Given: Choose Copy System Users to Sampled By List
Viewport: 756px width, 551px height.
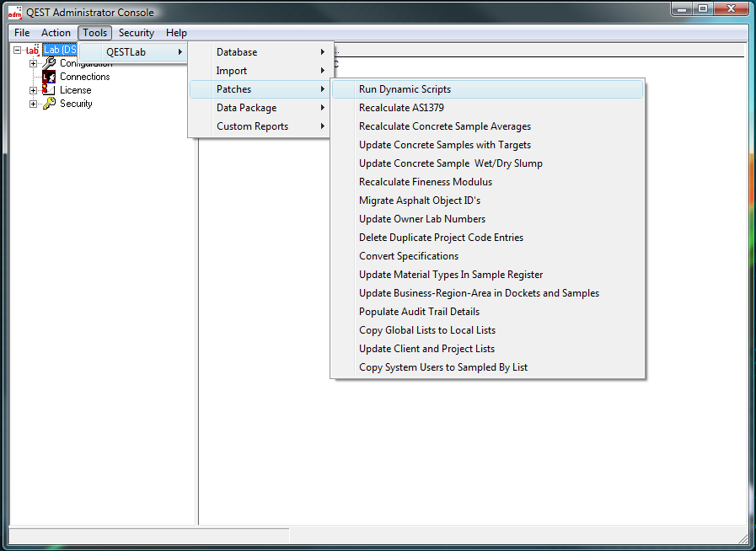Looking at the screenshot, I should [x=443, y=367].
